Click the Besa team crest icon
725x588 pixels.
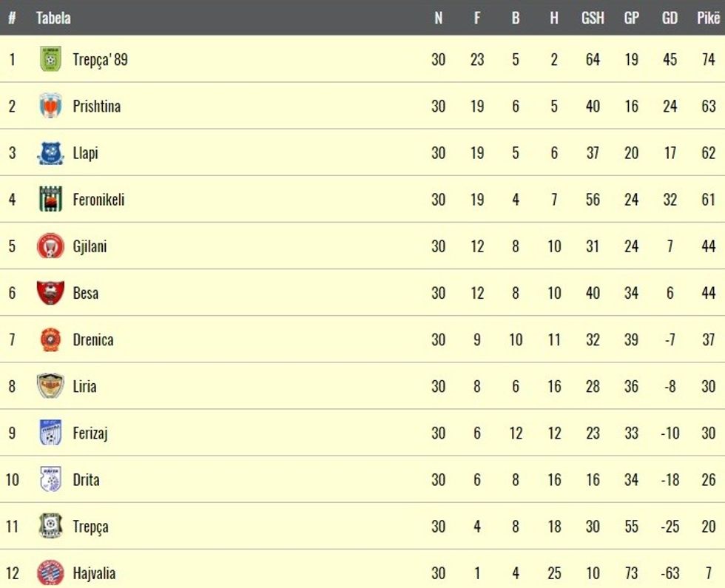(50, 293)
